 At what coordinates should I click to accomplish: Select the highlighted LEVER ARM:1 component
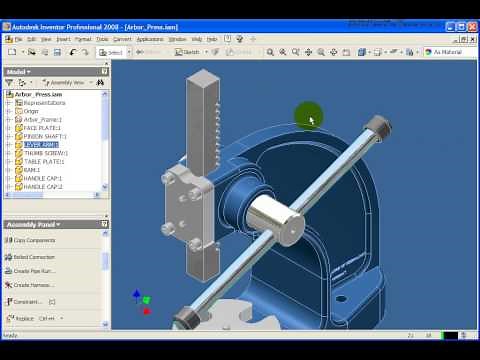[x=41, y=145]
